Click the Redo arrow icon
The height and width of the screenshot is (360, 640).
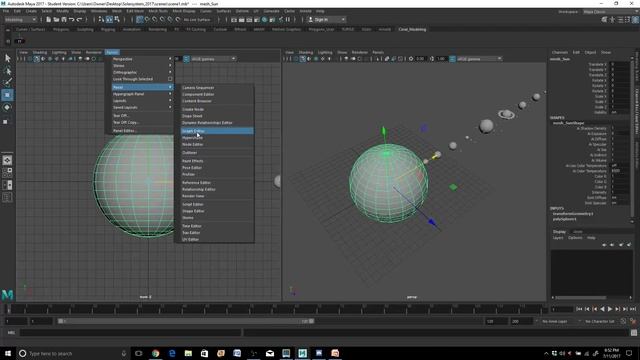tap(79, 20)
